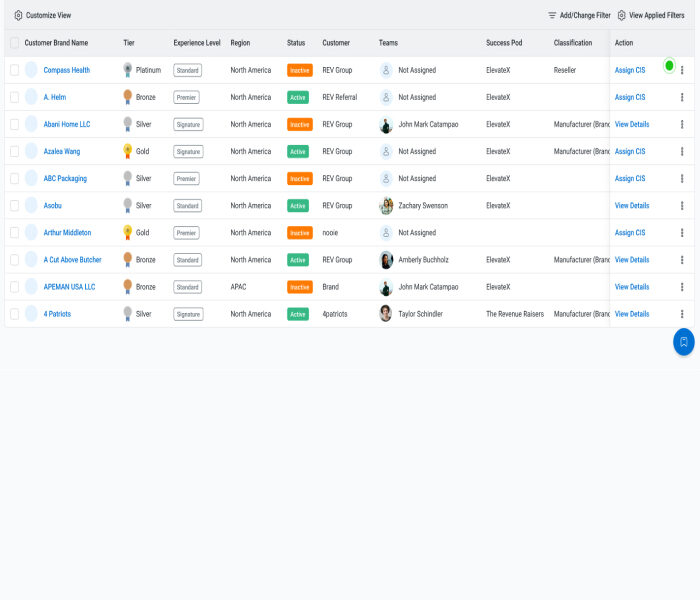Check the box for the Compass Health row
Image resolution: width=700 pixels, height=600 pixels.
click(x=14, y=70)
